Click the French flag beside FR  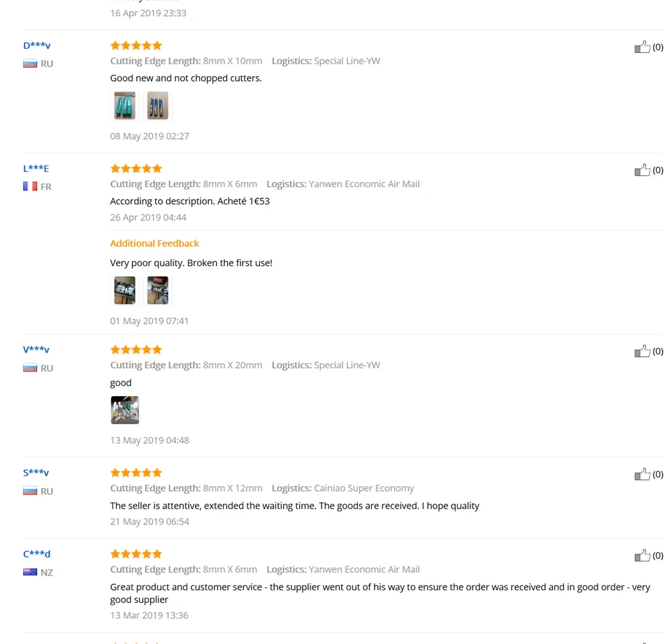pyautogui.click(x=30, y=186)
